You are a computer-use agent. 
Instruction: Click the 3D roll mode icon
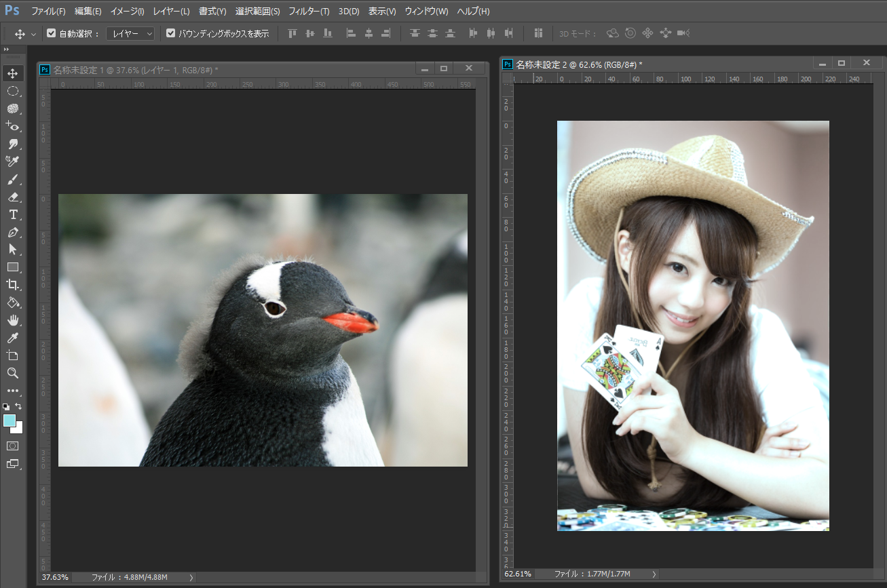pyautogui.click(x=630, y=33)
